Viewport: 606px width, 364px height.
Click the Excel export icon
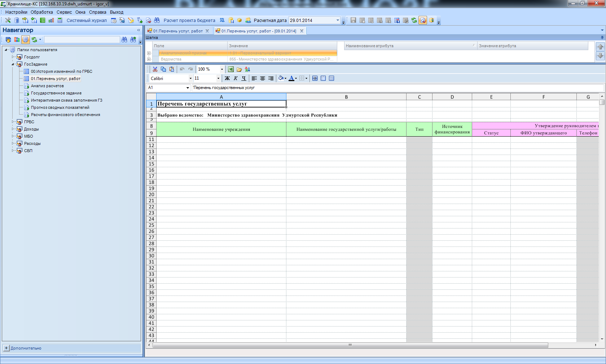coord(231,69)
